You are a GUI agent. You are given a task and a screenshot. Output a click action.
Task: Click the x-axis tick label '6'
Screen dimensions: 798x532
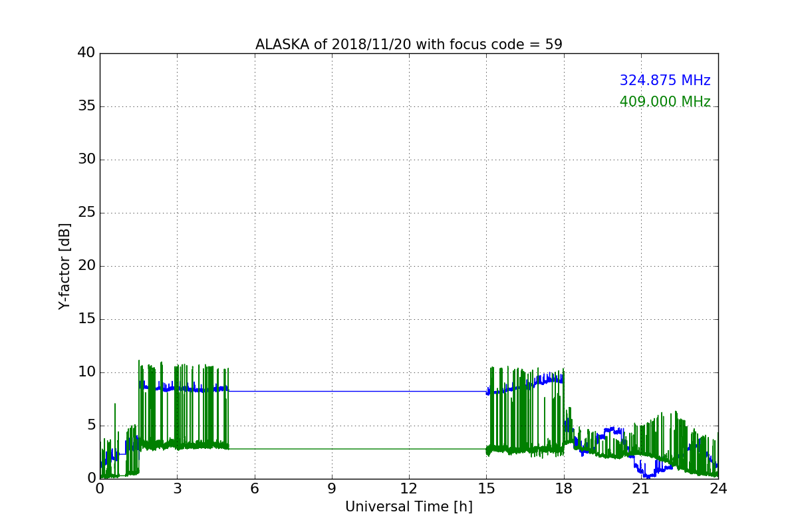tap(254, 488)
